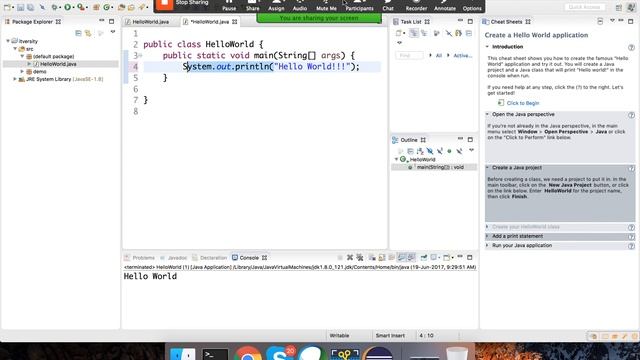The image size is (640, 360).
Task: Switch to the first HelloWorld.java editor tab
Action: [150, 22]
